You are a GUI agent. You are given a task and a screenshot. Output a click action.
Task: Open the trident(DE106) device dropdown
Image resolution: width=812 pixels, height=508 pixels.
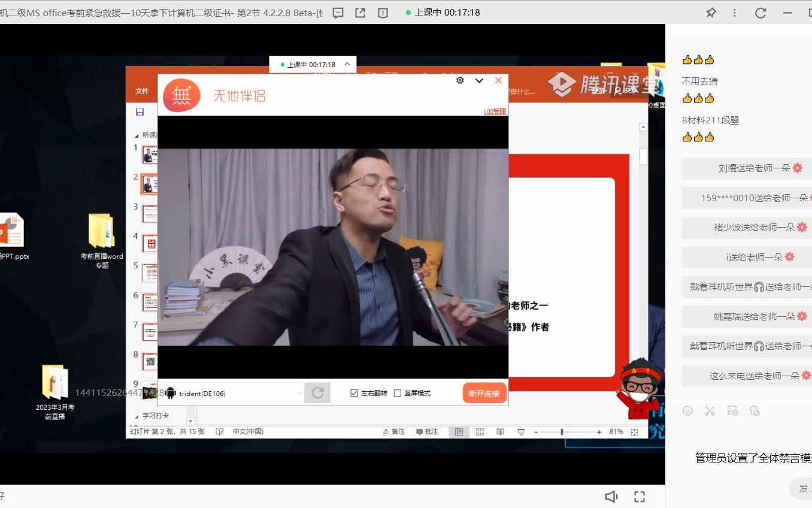(x=234, y=394)
